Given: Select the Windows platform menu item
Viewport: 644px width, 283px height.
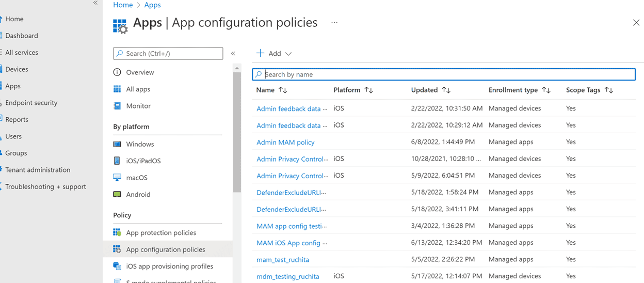Looking at the screenshot, I should [x=140, y=144].
